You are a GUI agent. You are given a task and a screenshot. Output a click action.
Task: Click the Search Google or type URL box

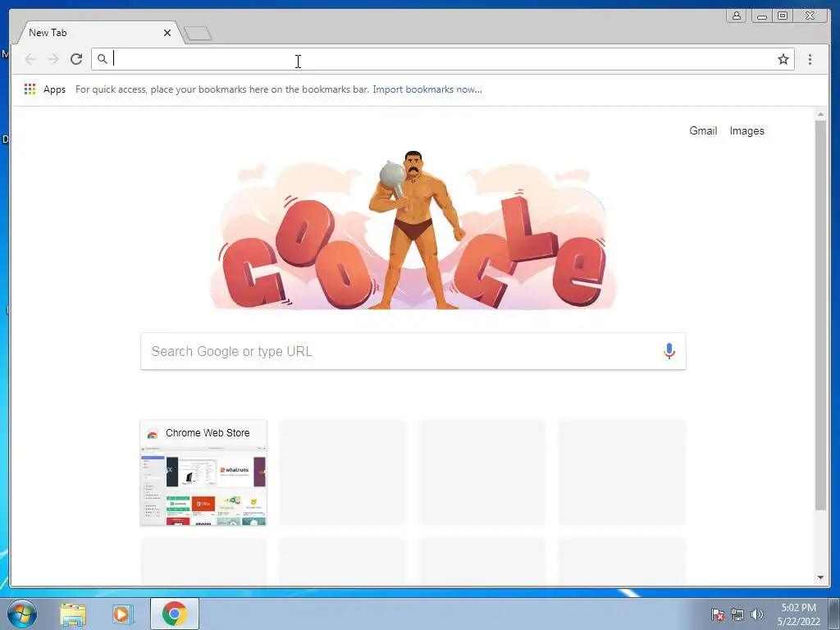point(413,351)
